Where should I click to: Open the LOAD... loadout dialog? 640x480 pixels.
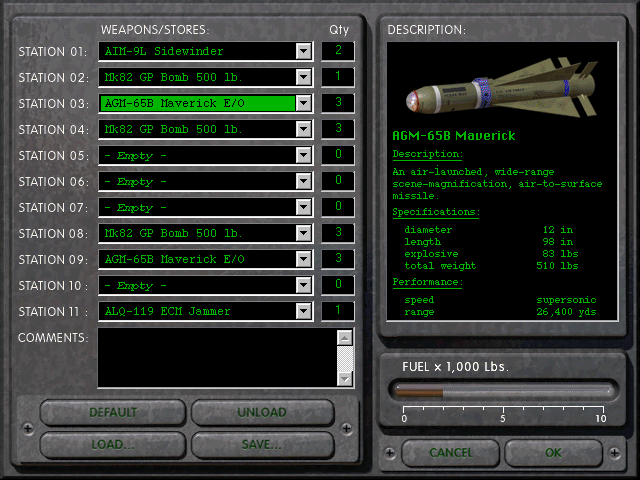coord(113,444)
